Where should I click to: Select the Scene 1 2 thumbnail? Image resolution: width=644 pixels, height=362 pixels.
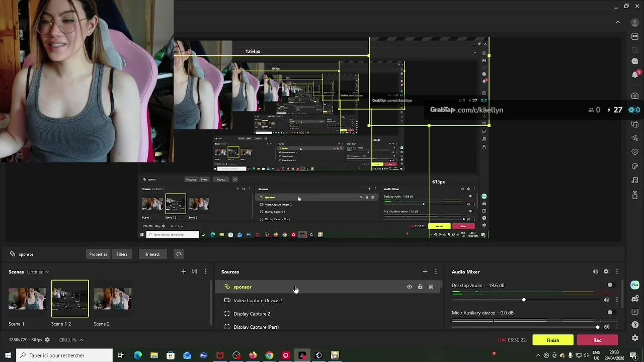[x=70, y=299]
